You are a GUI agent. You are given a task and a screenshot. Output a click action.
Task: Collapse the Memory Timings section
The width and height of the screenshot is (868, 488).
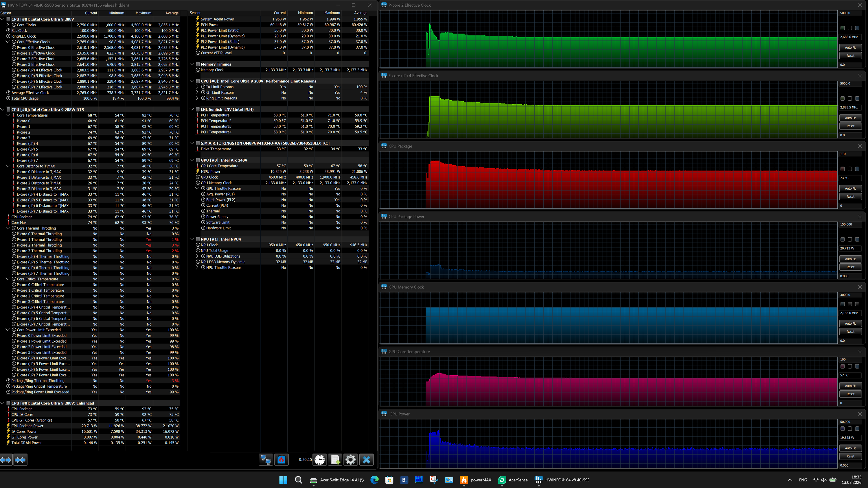click(192, 64)
